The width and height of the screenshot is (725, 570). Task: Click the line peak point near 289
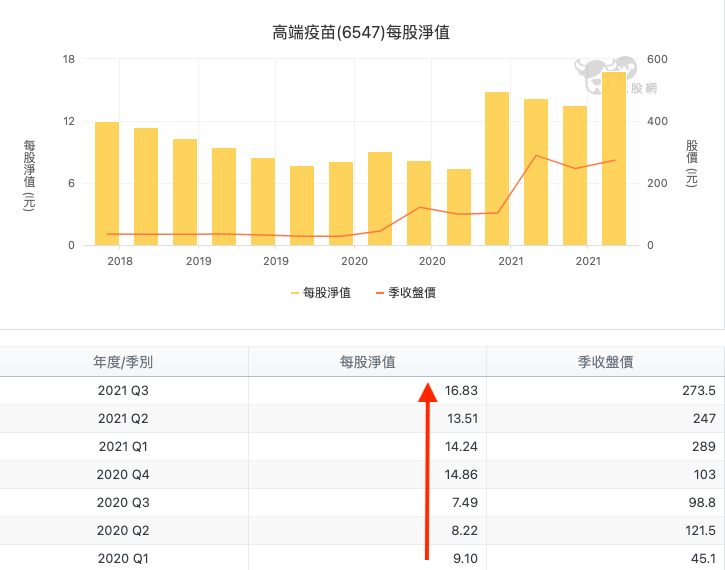pyautogui.click(x=536, y=155)
